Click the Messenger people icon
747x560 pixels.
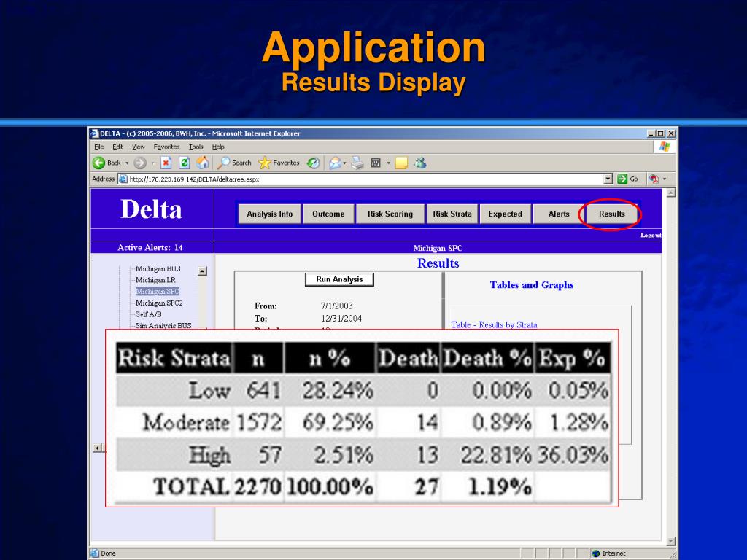pos(420,163)
